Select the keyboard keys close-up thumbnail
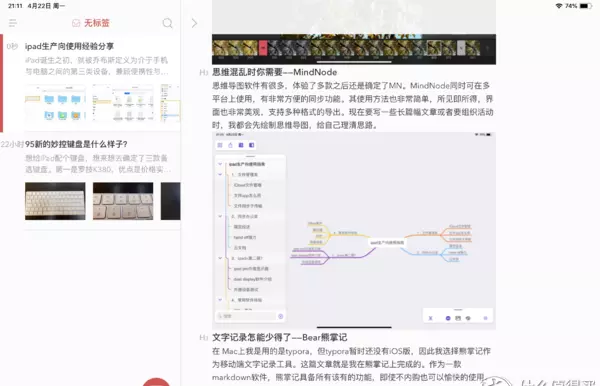Image resolution: width=600 pixels, height=386 pixels. pos(123,201)
